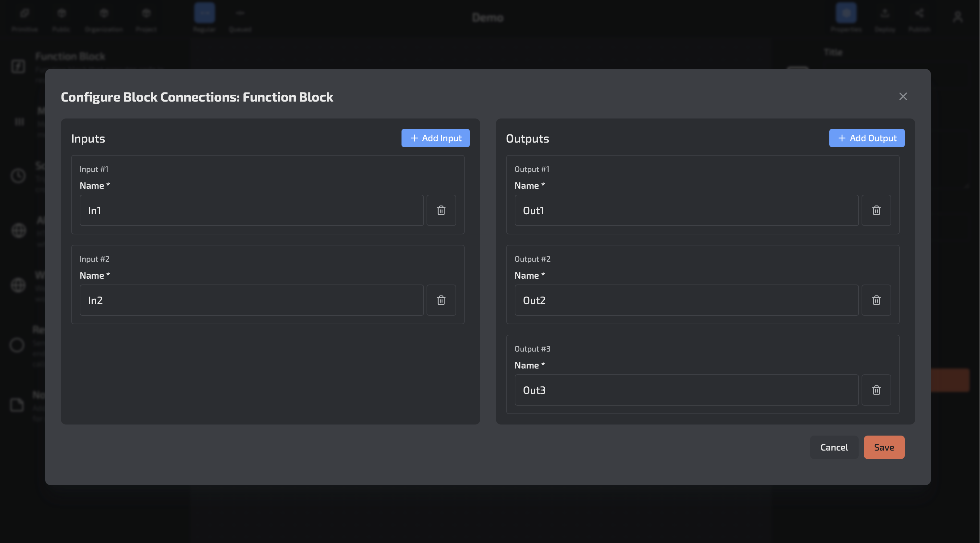This screenshot has width=980, height=543.
Task: Open the Properties panel icon
Action: pos(846,13)
